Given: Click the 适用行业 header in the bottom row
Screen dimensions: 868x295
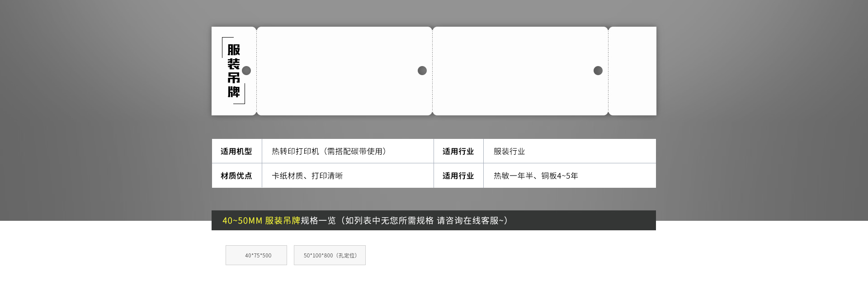Looking at the screenshot, I should (458, 176).
